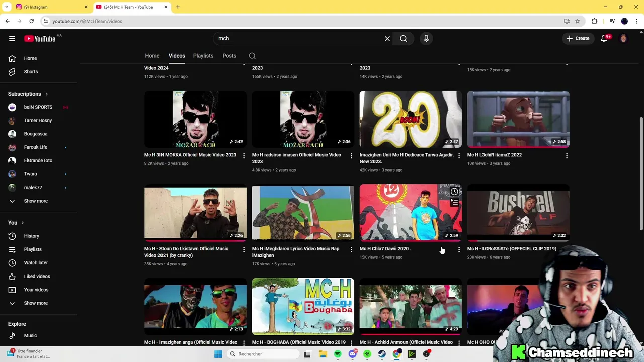Open options for Stoun Do Lkistawn video
The width and height of the screenshot is (644, 362).
244,250
